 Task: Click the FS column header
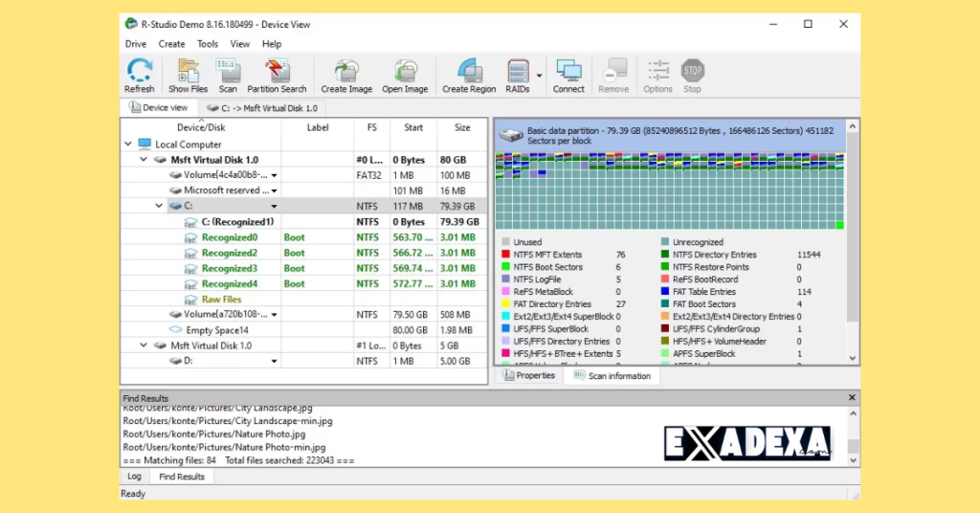click(372, 127)
